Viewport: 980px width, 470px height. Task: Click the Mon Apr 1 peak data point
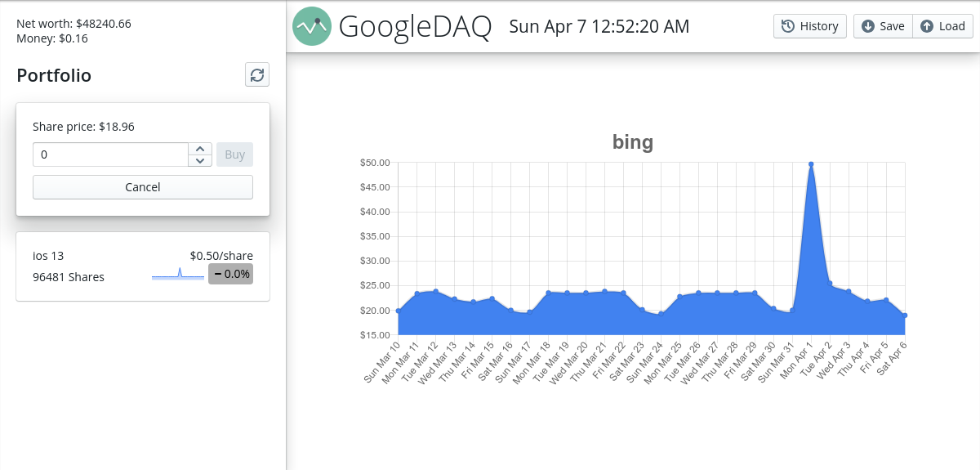(811, 164)
